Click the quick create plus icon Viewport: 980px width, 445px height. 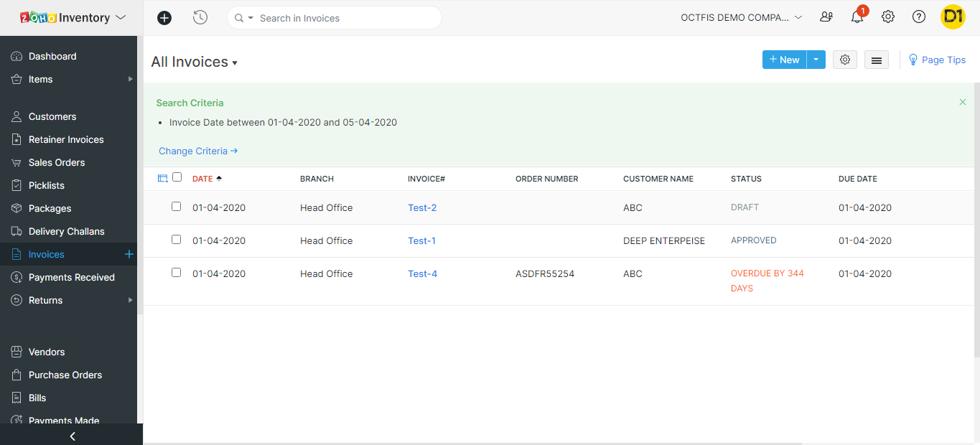tap(164, 18)
